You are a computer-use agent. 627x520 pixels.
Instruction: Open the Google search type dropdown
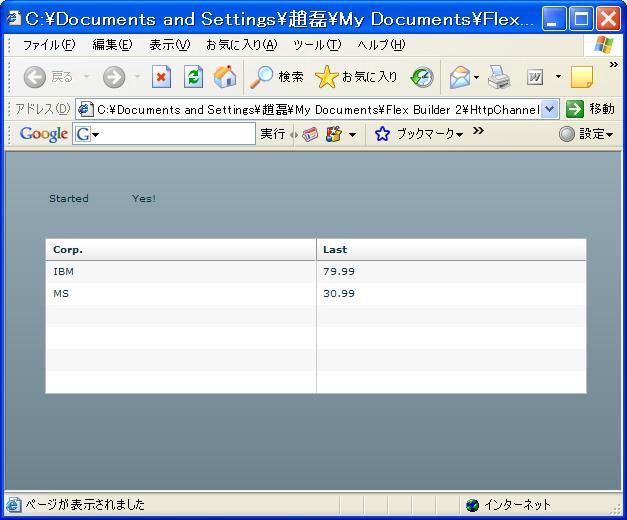[x=86, y=134]
